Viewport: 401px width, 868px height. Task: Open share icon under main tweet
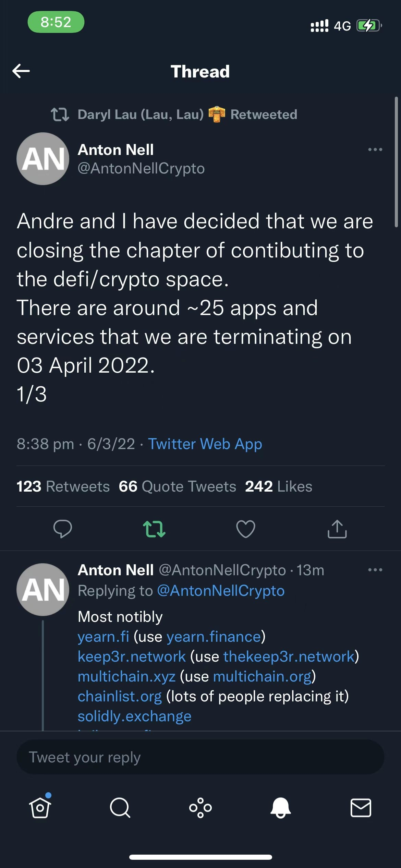337,529
